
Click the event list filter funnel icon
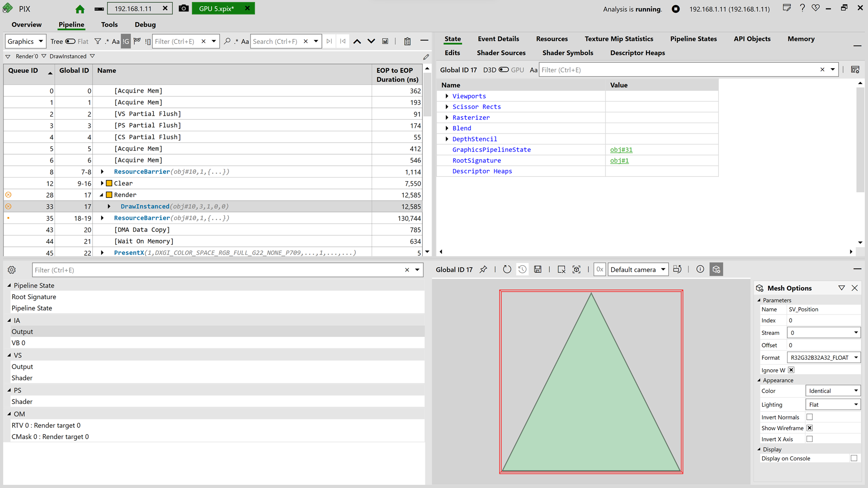tap(98, 41)
